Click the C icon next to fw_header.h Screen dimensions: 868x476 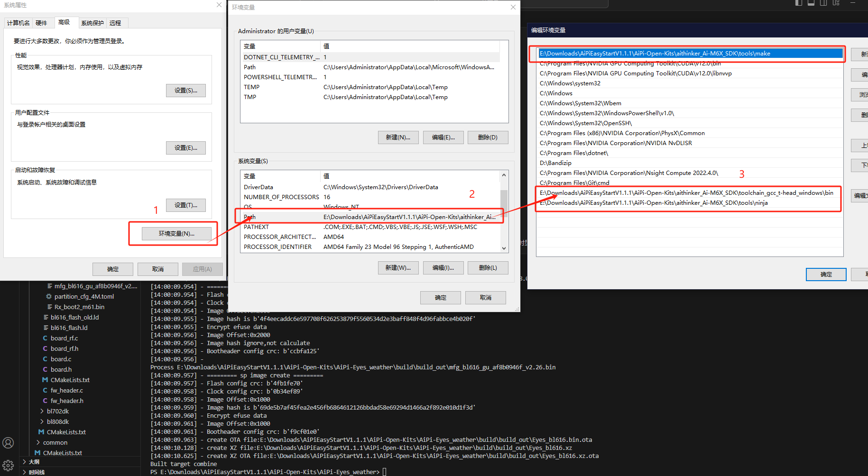pos(45,401)
